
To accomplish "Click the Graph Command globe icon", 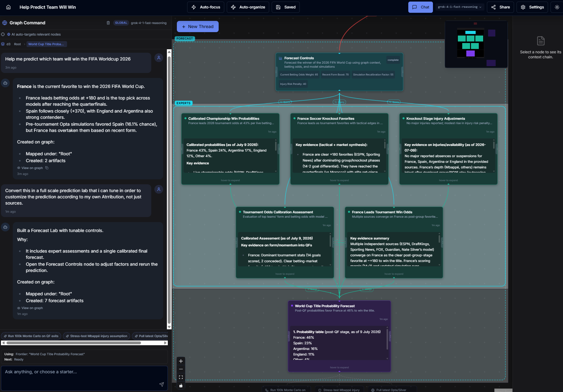I will pyautogui.click(x=5, y=23).
